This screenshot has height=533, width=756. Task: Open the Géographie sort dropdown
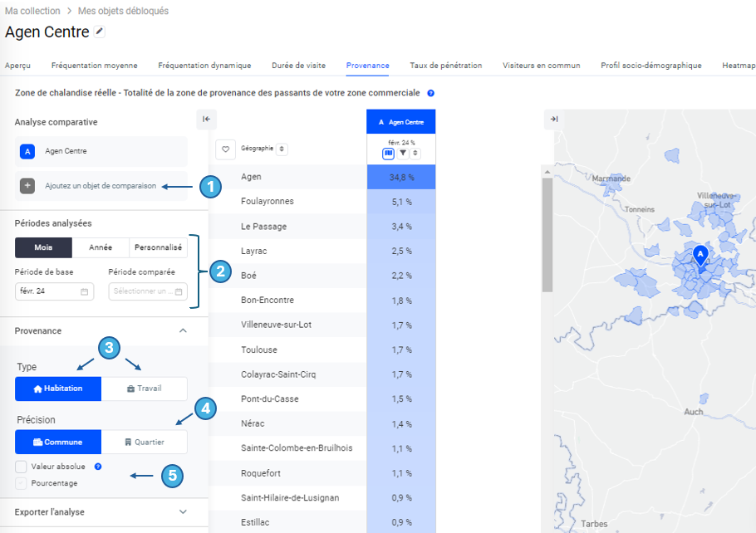[282, 149]
